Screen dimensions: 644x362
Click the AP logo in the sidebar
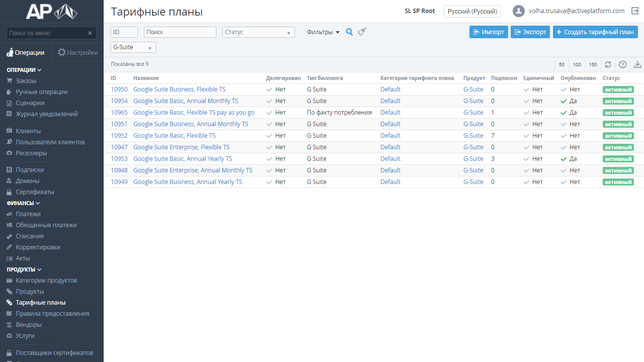tap(52, 11)
